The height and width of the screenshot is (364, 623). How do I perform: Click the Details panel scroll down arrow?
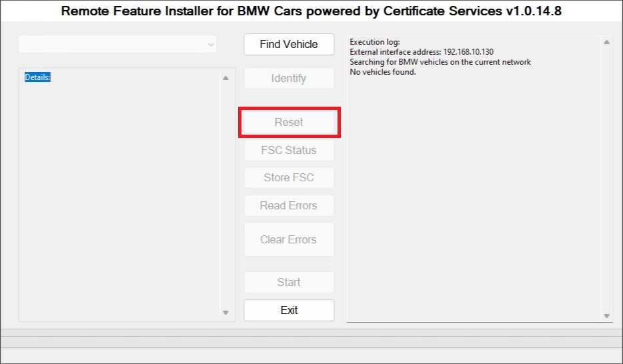(x=225, y=313)
